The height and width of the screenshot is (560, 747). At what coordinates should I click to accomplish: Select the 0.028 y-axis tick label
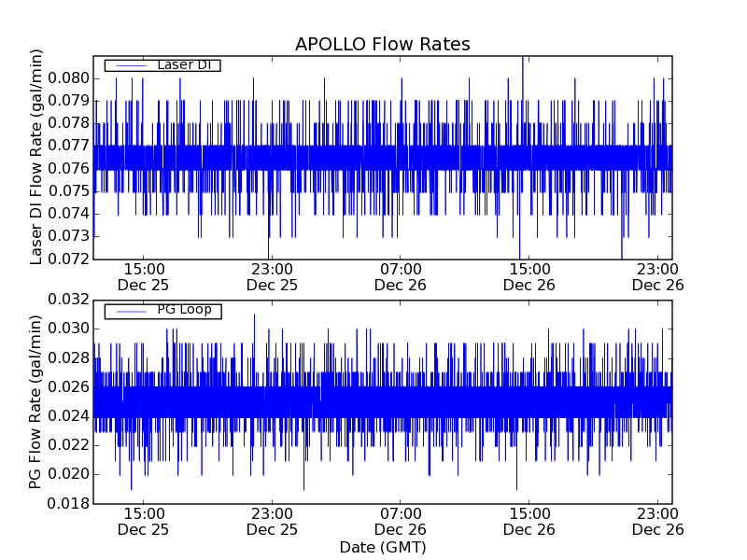(67, 358)
